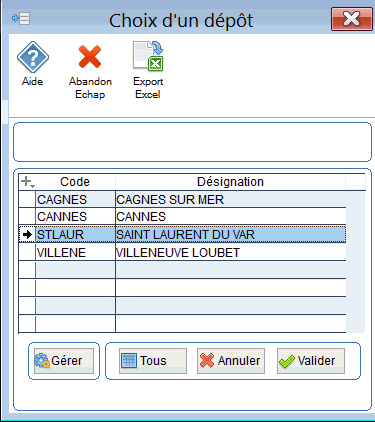Show all depots with Tous button
Viewport: 375px width, 422px height.
pyautogui.click(x=153, y=361)
